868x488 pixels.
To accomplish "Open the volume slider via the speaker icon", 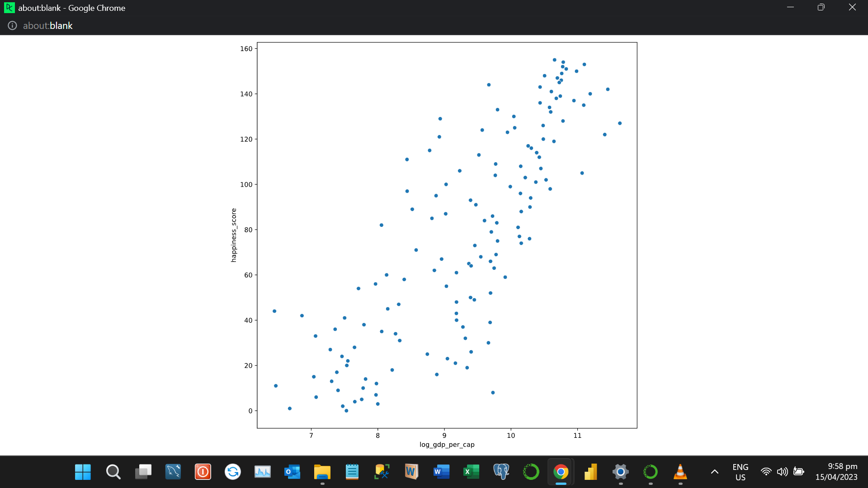I will 783,472.
